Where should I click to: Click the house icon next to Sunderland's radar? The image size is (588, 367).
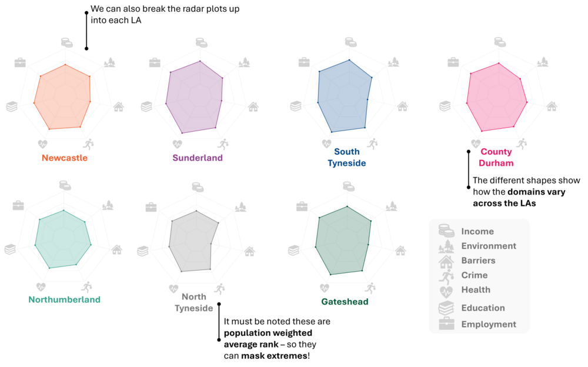253,107
